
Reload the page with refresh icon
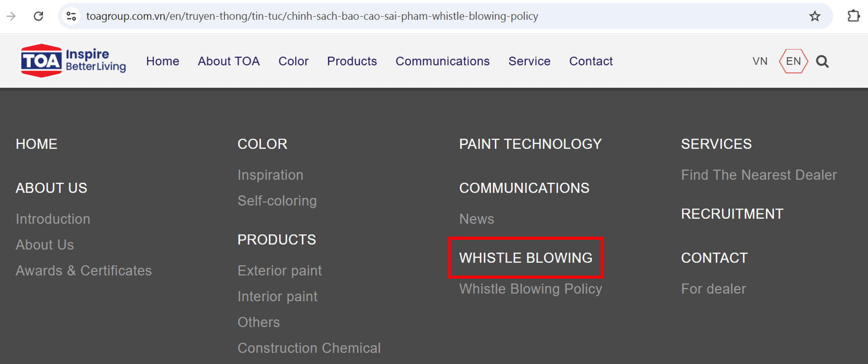tap(38, 16)
